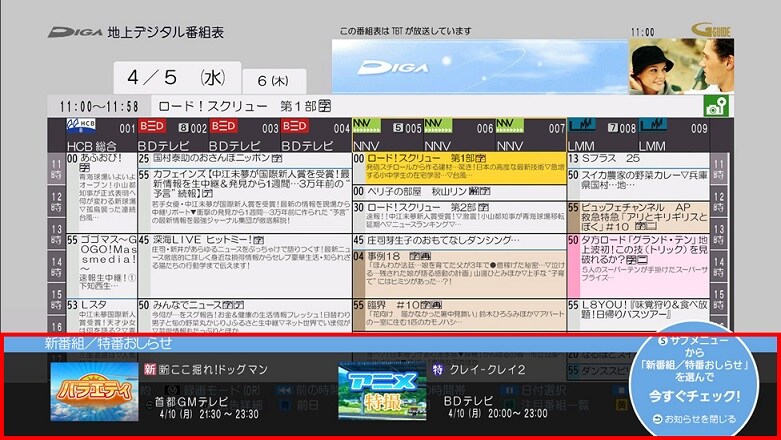Click the first LMM channel logo

(x=583, y=126)
